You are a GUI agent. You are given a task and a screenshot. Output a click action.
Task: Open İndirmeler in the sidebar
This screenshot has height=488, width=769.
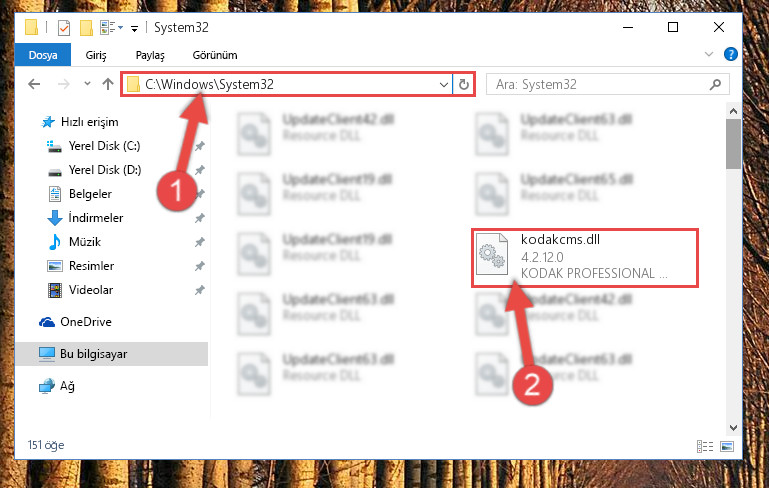click(x=96, y=218)
